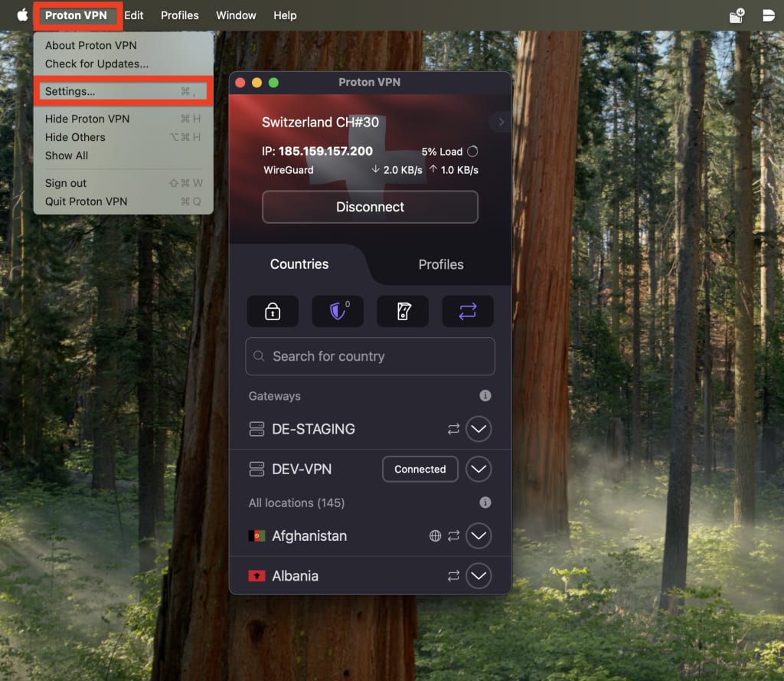Select Hide Proton VPN
Screen dimensions: 784x681
pos(123,119)
